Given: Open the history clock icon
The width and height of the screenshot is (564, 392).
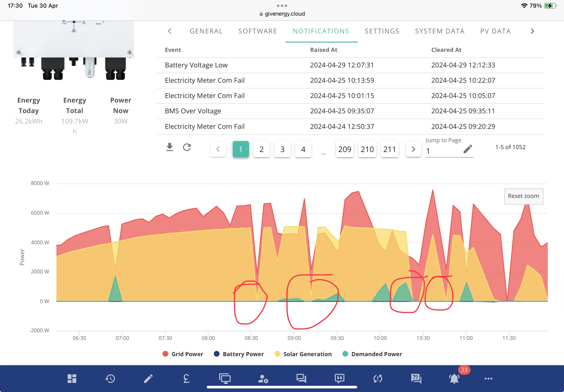Looking at the screenshot, I should tap(110, 378).
